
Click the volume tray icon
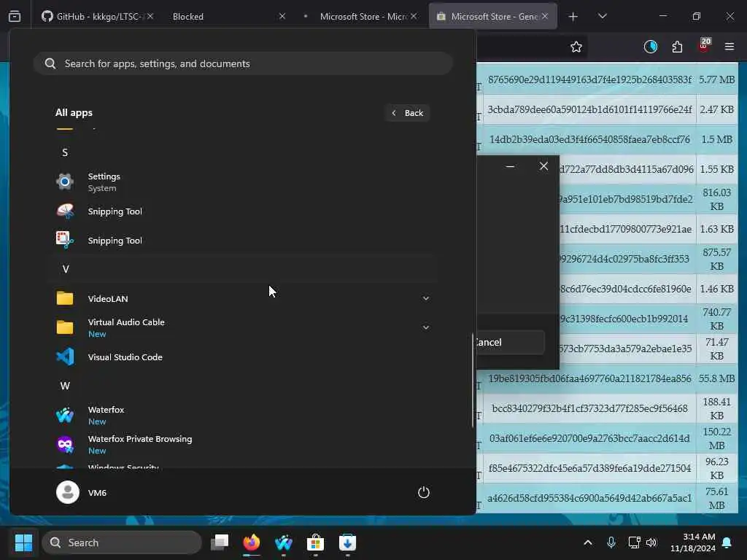(x=651, y=542)
